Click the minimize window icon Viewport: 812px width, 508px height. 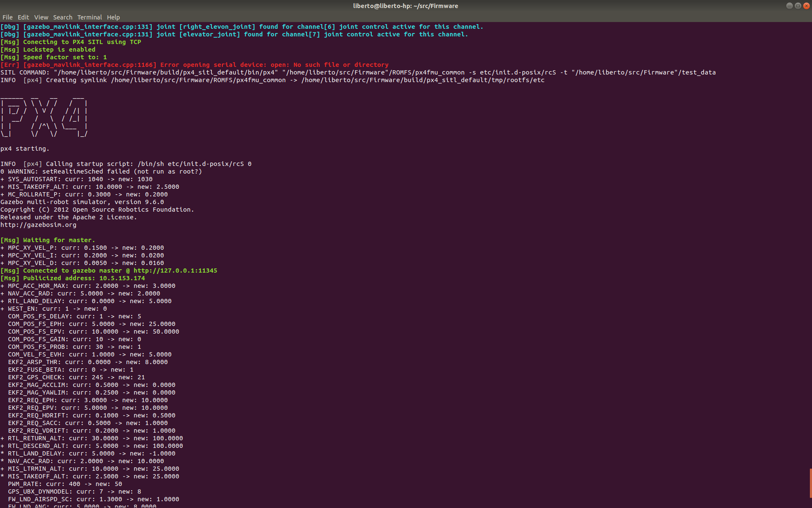point(789,6)
